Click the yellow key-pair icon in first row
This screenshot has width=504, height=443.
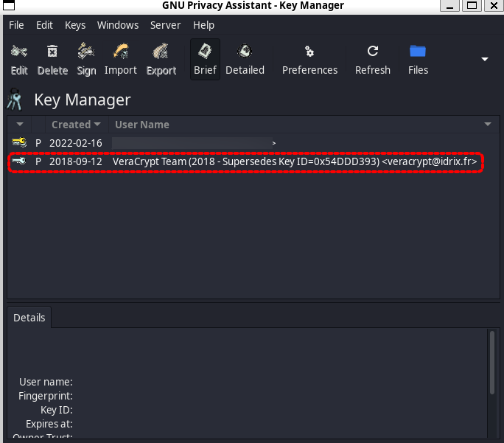tap(19, 142)
